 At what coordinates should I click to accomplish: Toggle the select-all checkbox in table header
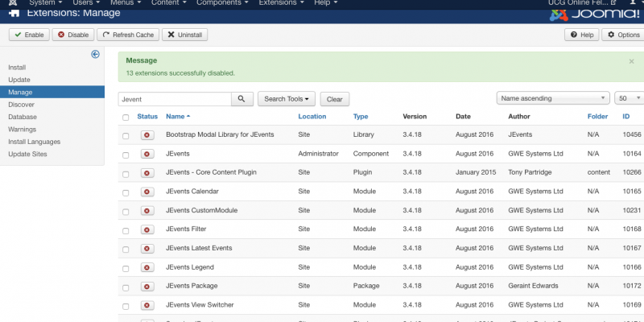(x=126, y=118)
